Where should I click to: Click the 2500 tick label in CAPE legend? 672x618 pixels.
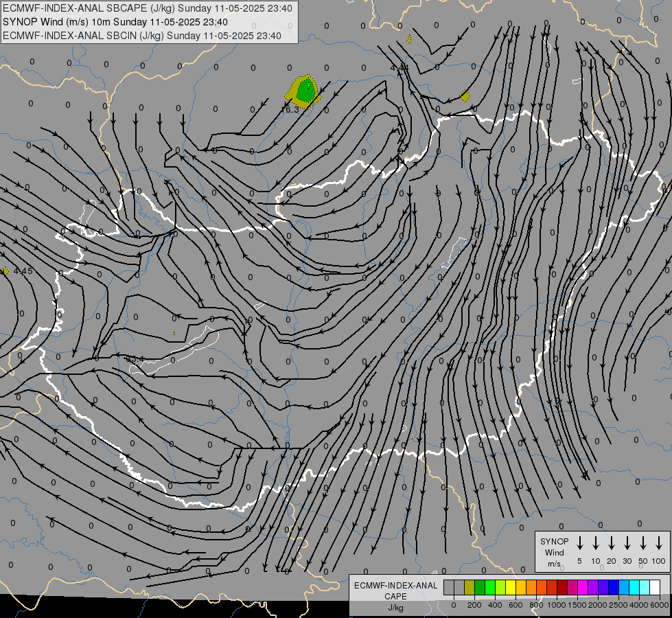pyautogui.click(x=618, y=605)
